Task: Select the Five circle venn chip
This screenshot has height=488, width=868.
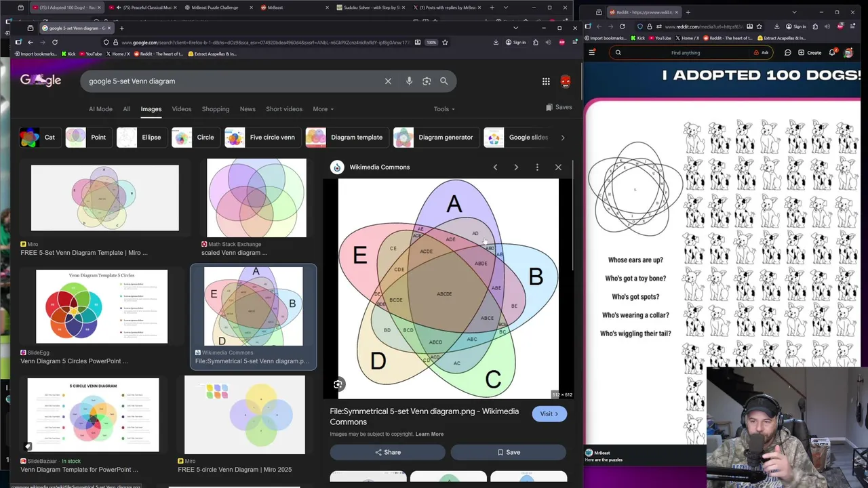Action: click(x=263, y=138)
